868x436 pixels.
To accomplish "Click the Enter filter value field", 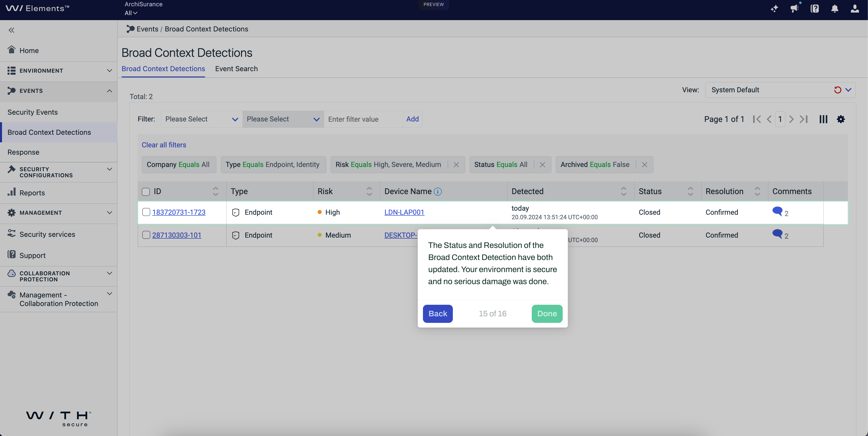I will coord(363,119).
